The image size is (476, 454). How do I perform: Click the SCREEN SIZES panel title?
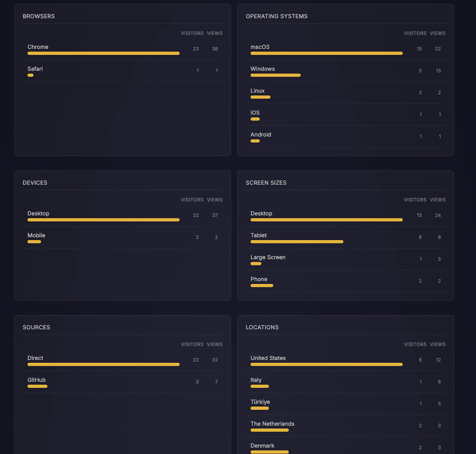click(266, 182)
